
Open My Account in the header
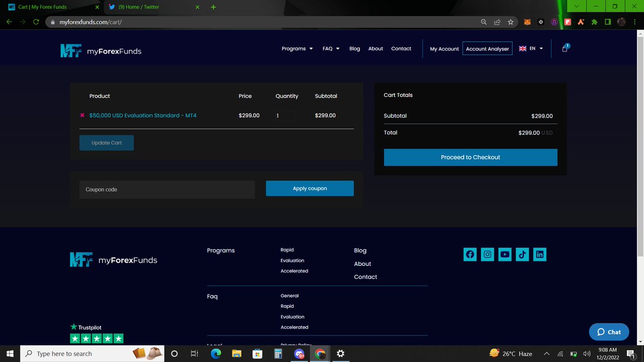pyautogui.click(x=444, y=49)
